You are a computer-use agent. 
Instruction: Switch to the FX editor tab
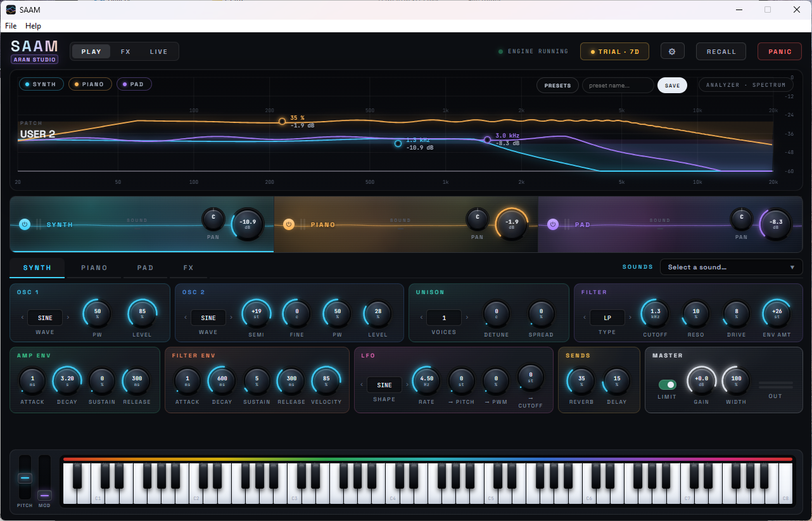pyautogui.click(x=188, y=267)
